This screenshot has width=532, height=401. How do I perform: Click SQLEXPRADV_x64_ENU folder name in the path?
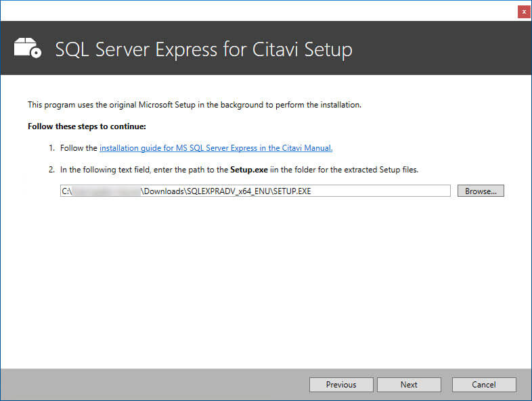pos(228,191)
